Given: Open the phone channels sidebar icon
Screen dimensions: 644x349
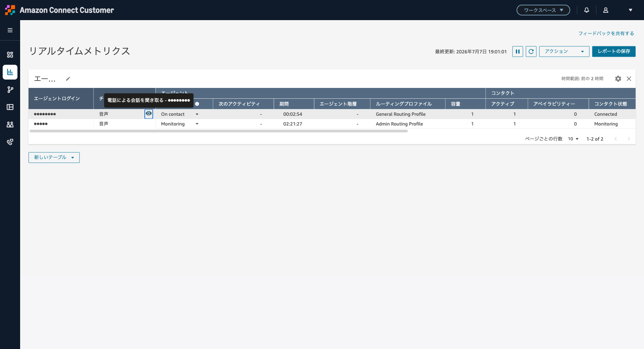Looking at the screenshot, I should [x=10, y=142].
